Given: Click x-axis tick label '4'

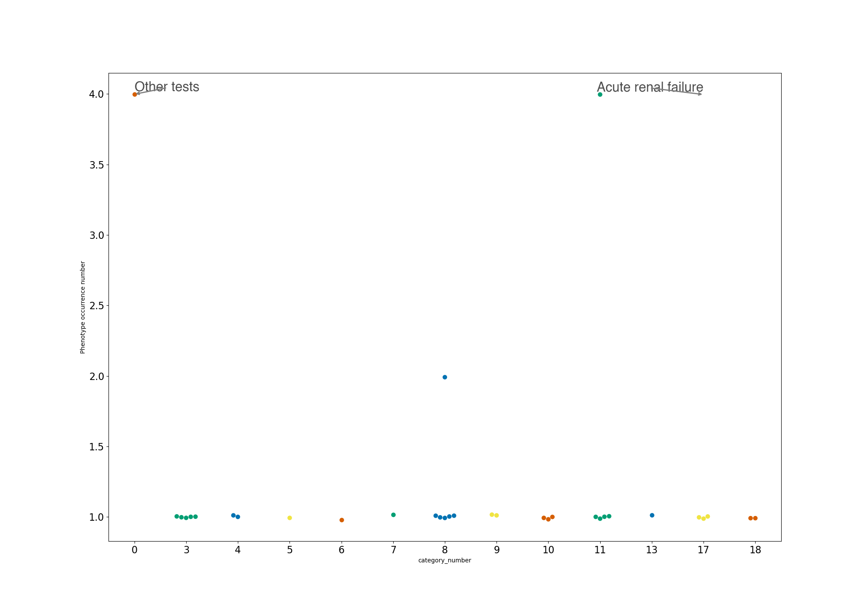Looking at the screenshot, I should click(x=238, y=550).
